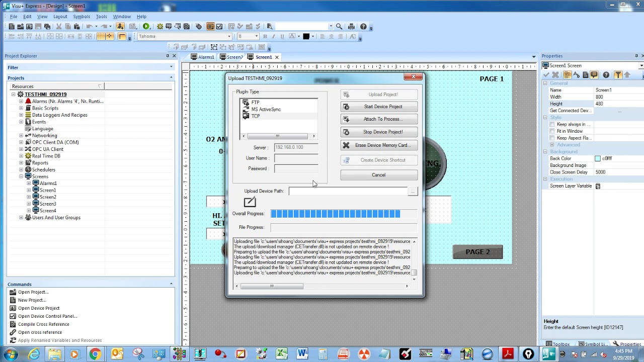Collapse the Screens node in project tree
Viewport: 644px width, 362px height.
pyautogui.click(x=21, y=176)
